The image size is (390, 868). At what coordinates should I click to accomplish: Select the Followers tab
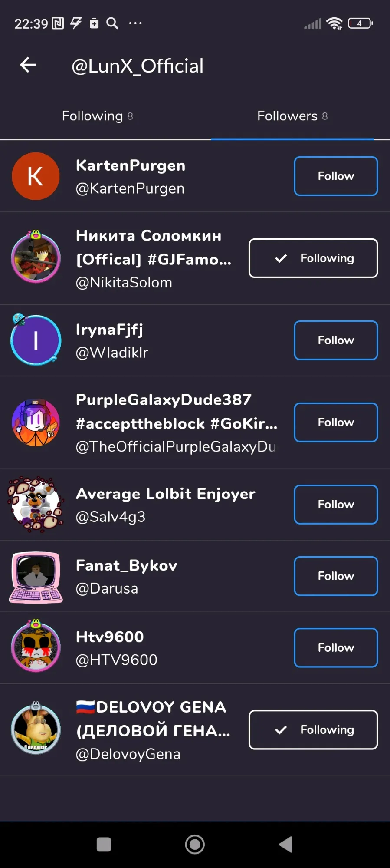pyautogui.click(x=292, y=116)
